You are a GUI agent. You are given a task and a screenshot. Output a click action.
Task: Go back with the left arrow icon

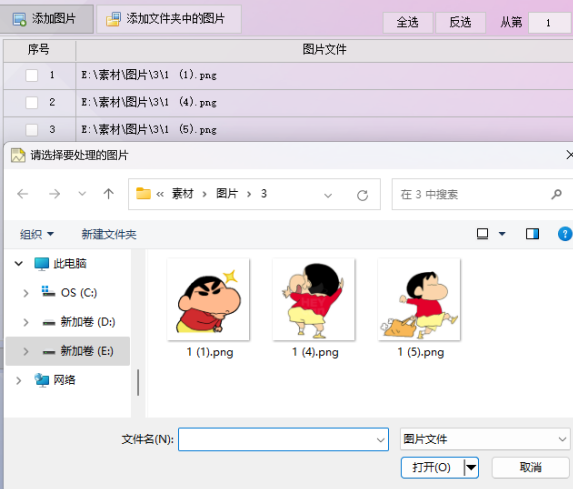pos(22,194)
